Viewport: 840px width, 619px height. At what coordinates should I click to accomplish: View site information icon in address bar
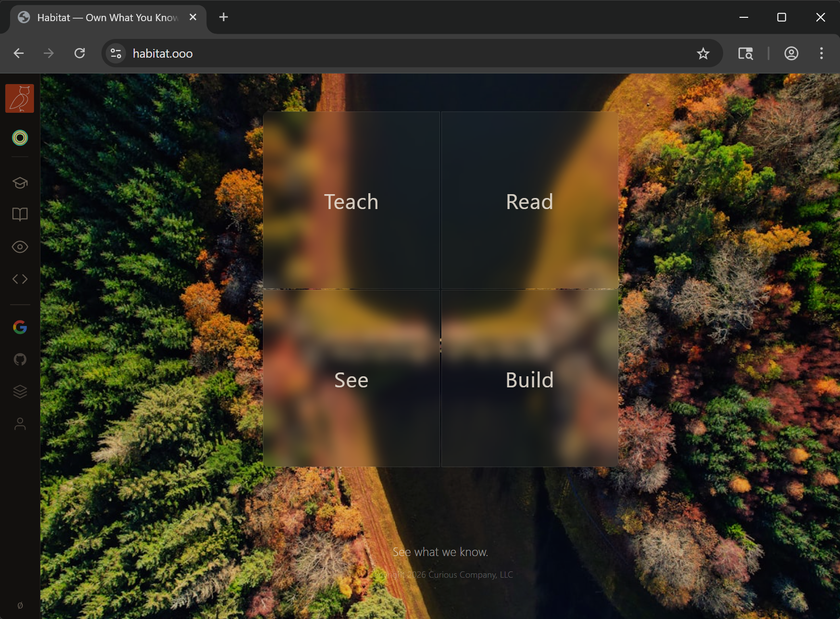click(x=116, y=53)
